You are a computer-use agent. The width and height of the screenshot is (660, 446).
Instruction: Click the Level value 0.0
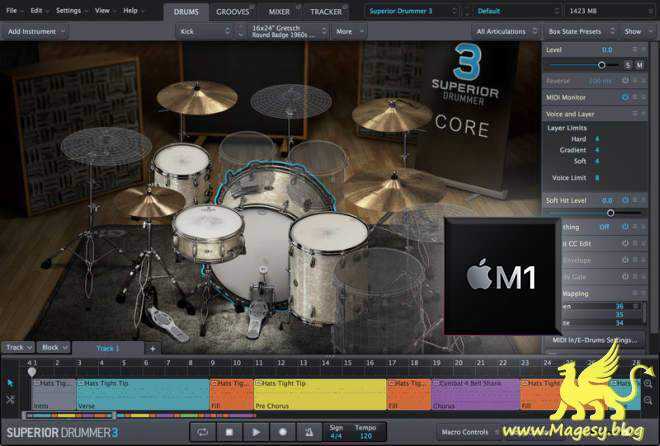point(607,50)
